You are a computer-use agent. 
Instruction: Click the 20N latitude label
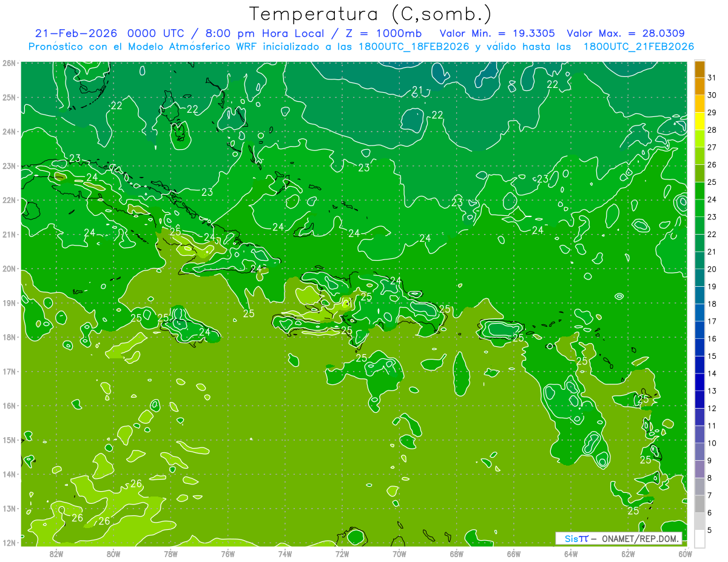9,269
